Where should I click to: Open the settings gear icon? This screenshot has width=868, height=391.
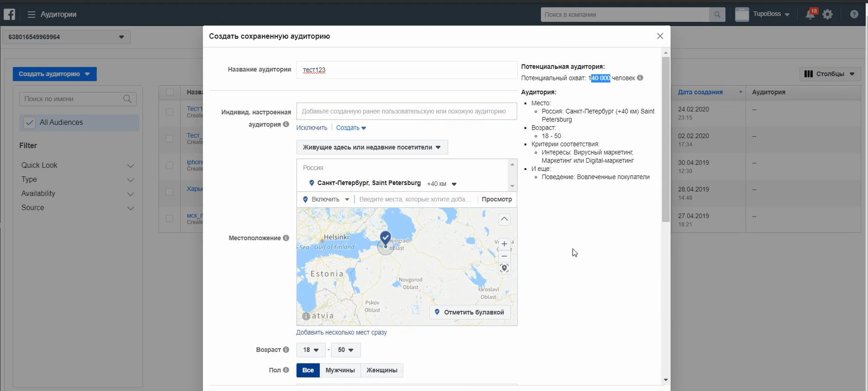(x=828, y=15)
